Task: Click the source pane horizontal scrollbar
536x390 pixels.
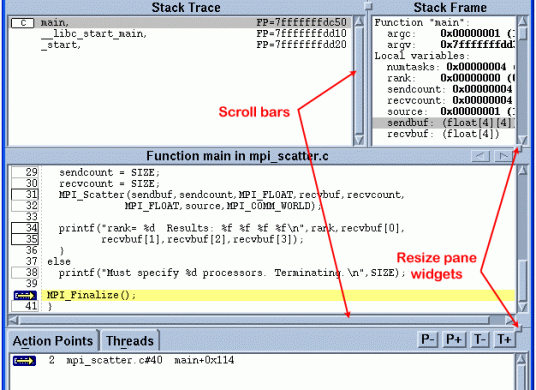Action: point(255,320)
